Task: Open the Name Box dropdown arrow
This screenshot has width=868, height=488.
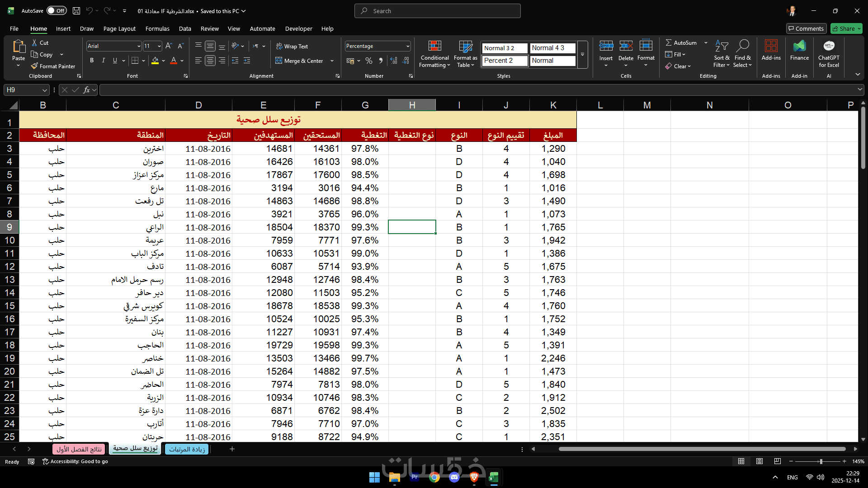Action: point(44,90)
